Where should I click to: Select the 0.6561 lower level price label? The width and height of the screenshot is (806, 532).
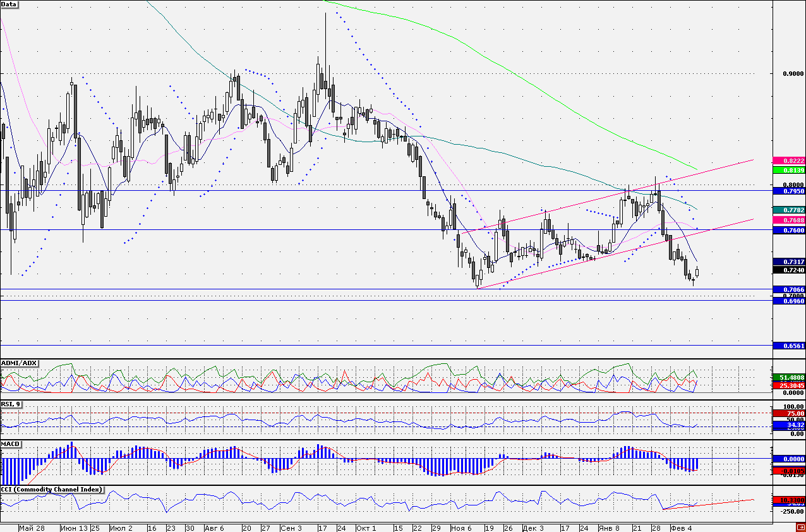(x=788, y=346)
